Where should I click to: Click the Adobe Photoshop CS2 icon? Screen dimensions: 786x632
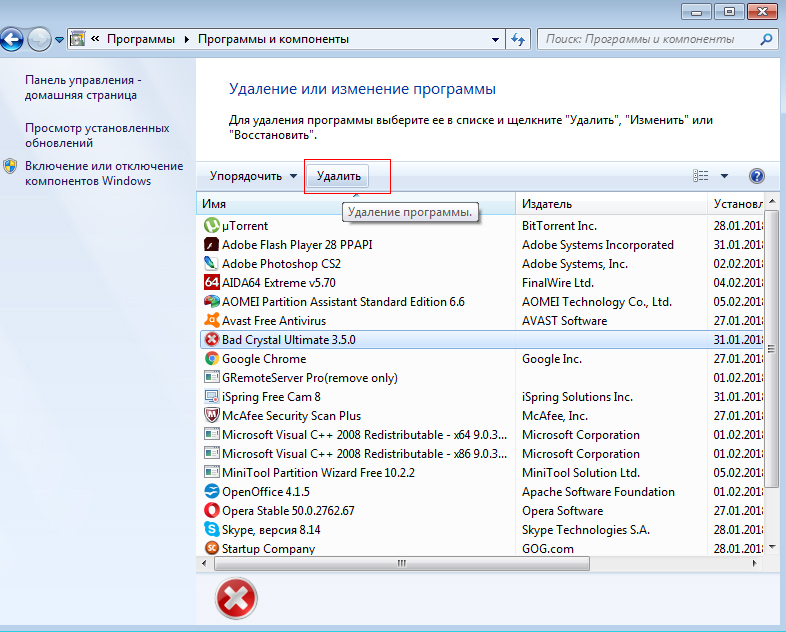(212, 264)
